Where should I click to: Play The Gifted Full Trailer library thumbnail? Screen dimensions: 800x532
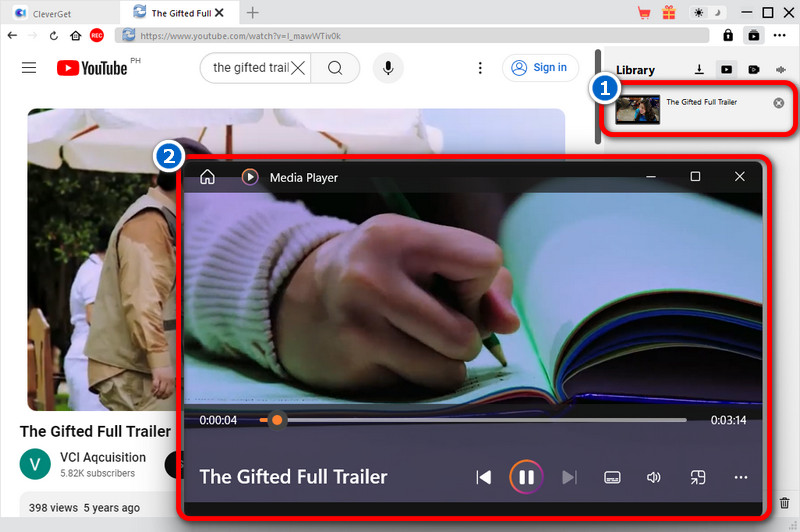tap(638, 110)
